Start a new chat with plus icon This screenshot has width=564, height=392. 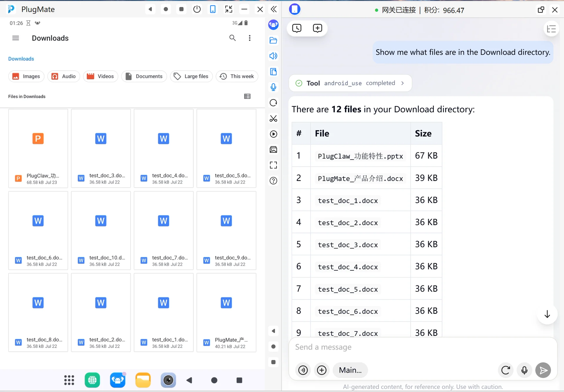pyautogui.click(x=318, y=28)
